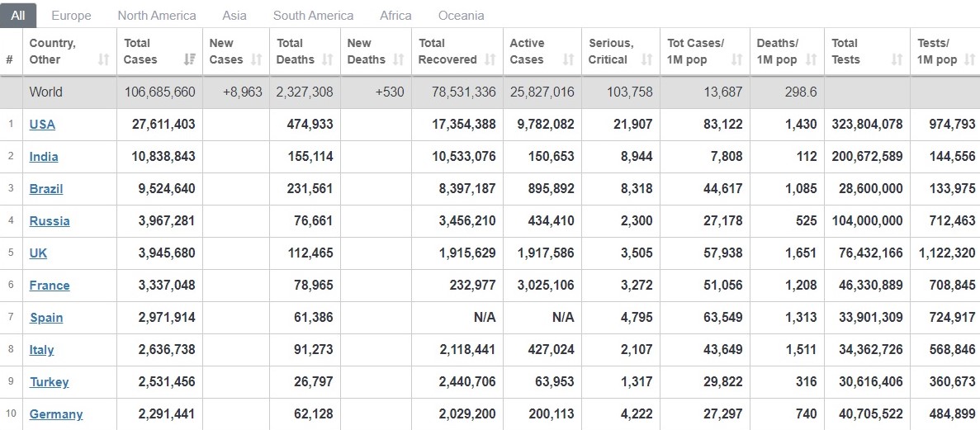Click the Total Tests sort icon
Viewport: 980px width, 430px height.
[x=897, y=59]
